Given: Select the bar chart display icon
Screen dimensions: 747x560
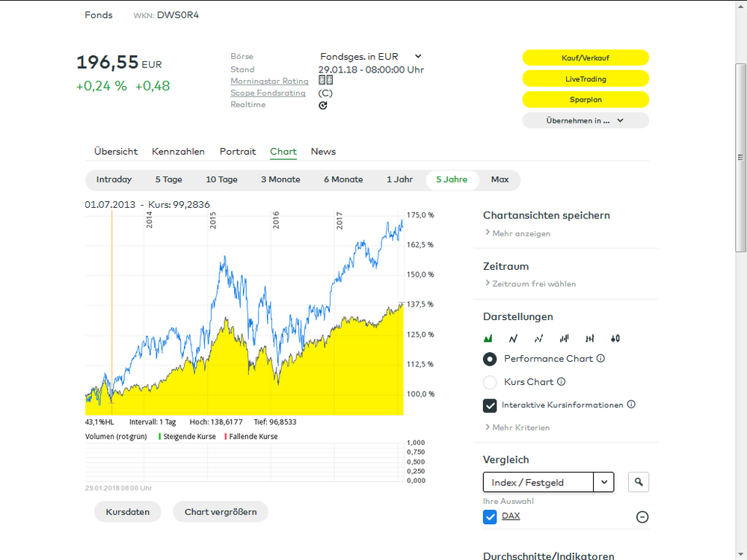Looking at the screenshot, I should coord(564,338).
